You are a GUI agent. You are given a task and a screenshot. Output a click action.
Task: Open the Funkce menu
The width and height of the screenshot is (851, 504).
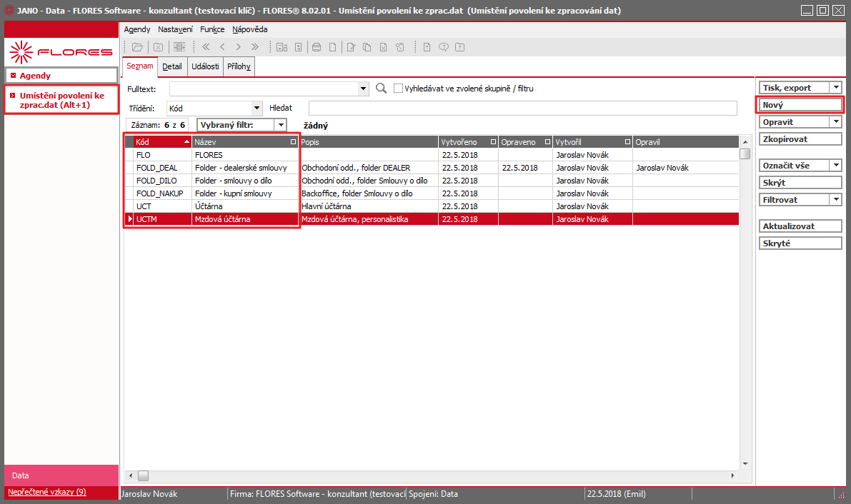coord(212,29)
